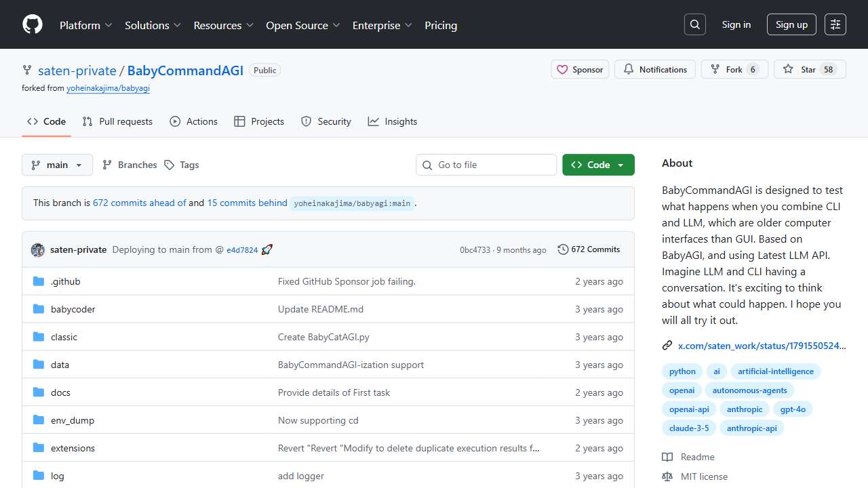The width and height of the screenshot is (868, 488).
Task: Switch to the Pull requests tab
Action: [117, 121]
